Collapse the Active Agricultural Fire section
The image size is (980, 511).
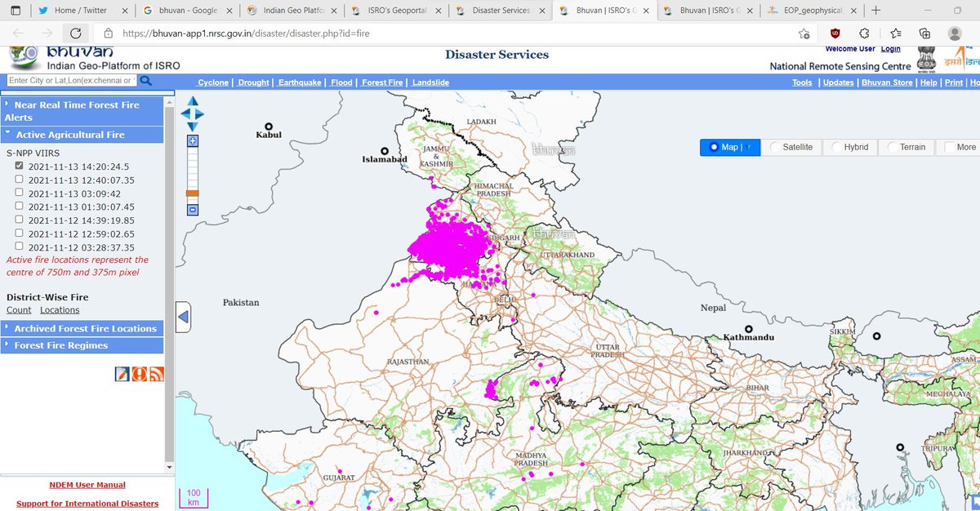(82, 135)
